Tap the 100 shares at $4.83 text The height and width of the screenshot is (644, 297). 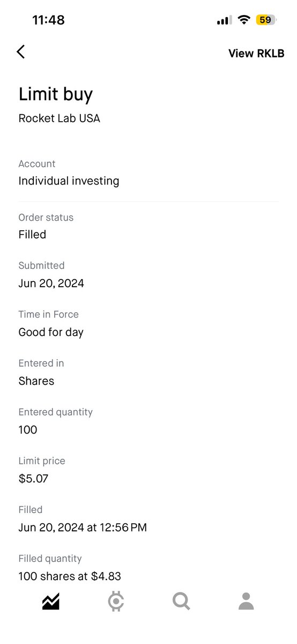[x=70, y=576]
